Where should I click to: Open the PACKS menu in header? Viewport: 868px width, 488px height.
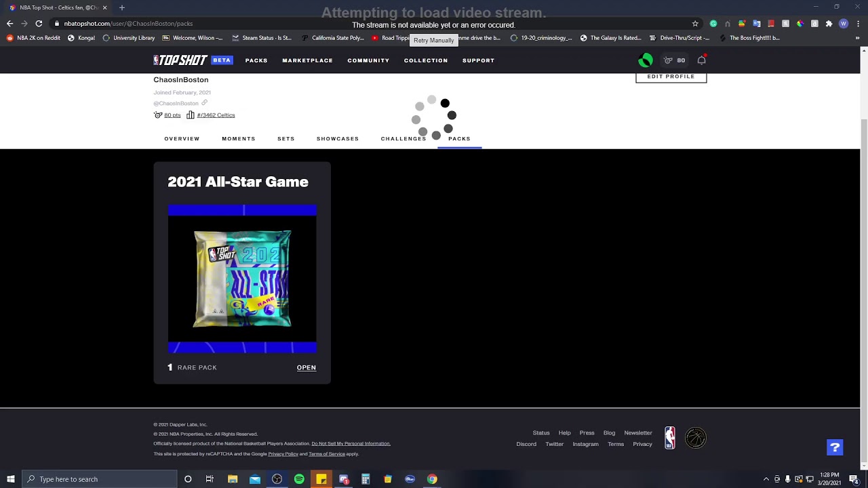point(256,60)
